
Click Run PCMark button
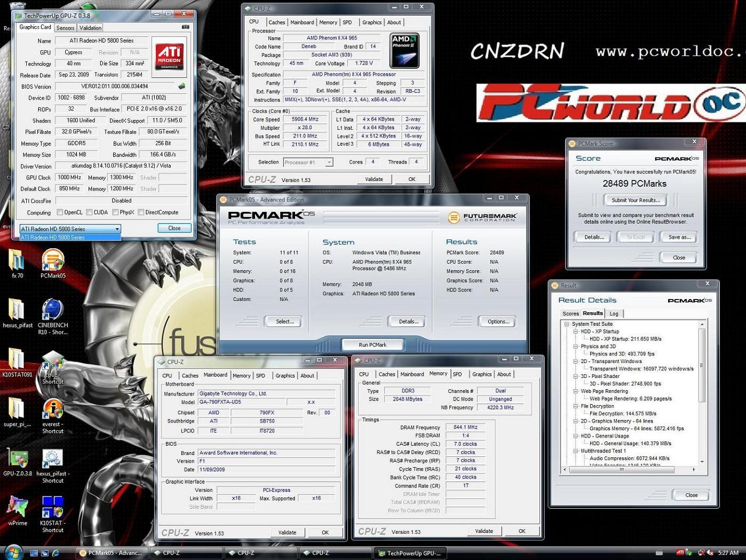coord(372,345)
